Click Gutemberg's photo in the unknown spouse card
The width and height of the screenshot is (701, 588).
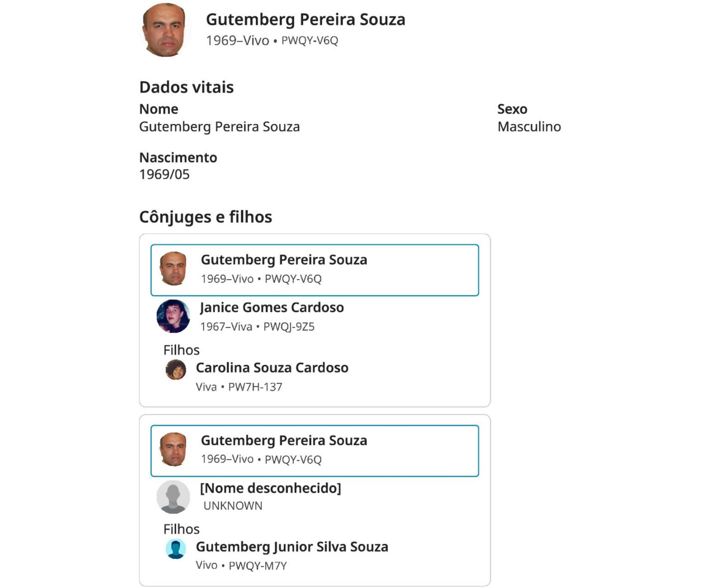point(173,450)
